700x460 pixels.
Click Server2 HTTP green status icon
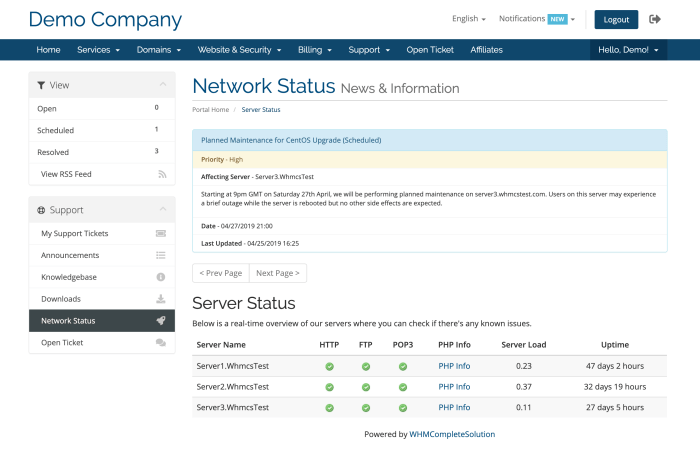tap(329, 387)
